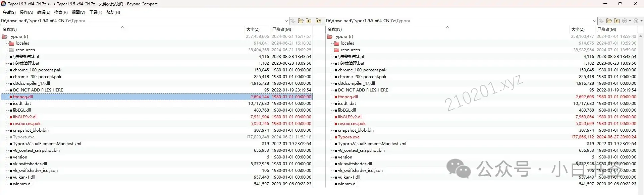Viewport: 644px width, 195px height.
Task: Click the right pane up-one-level folder icon
Action: point(617,21)
